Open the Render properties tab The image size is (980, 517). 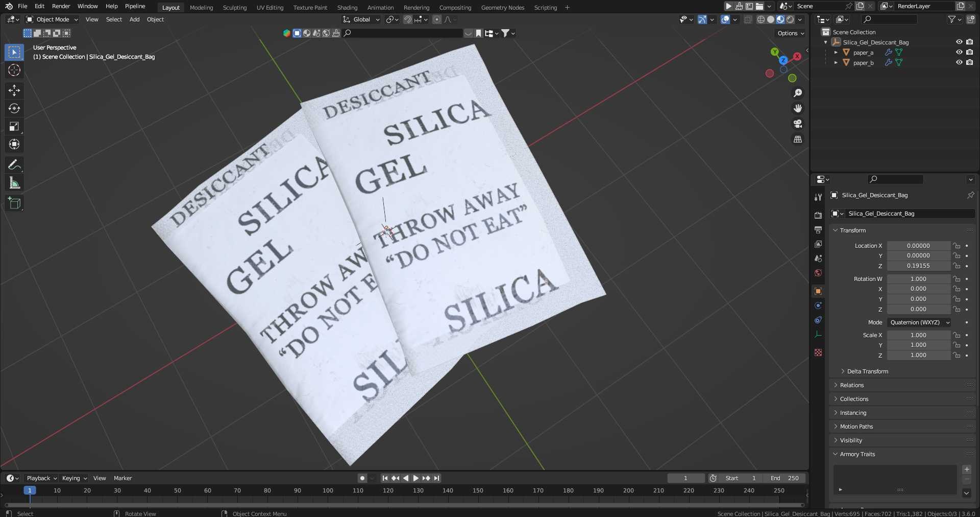tap(818, 215)
